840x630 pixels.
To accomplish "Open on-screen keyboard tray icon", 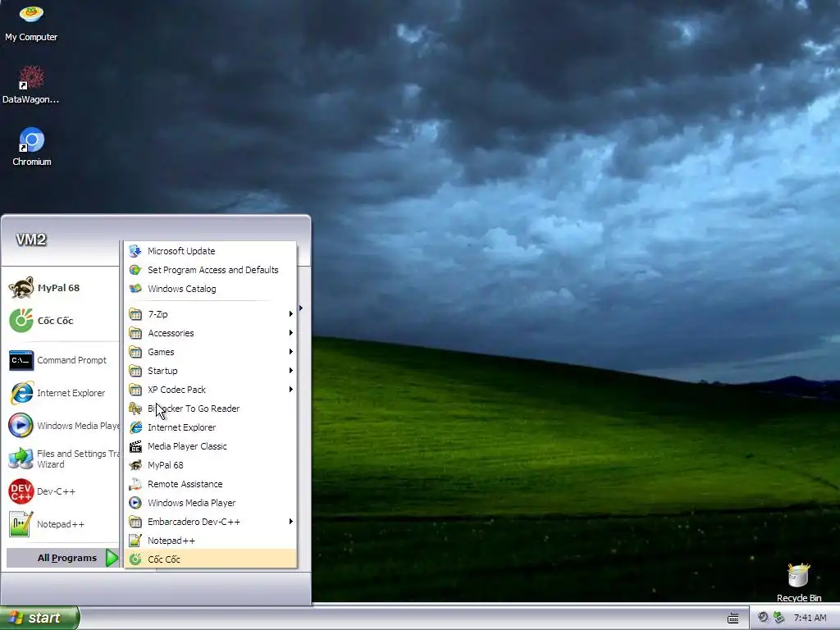I will click(x=733, y=619).
